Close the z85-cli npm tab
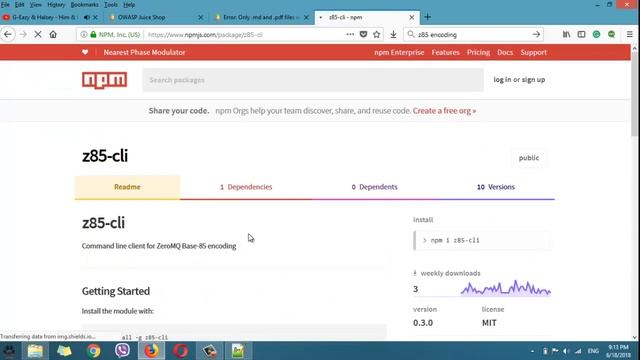This screenshot has width=640, height=360. [411, 17]
